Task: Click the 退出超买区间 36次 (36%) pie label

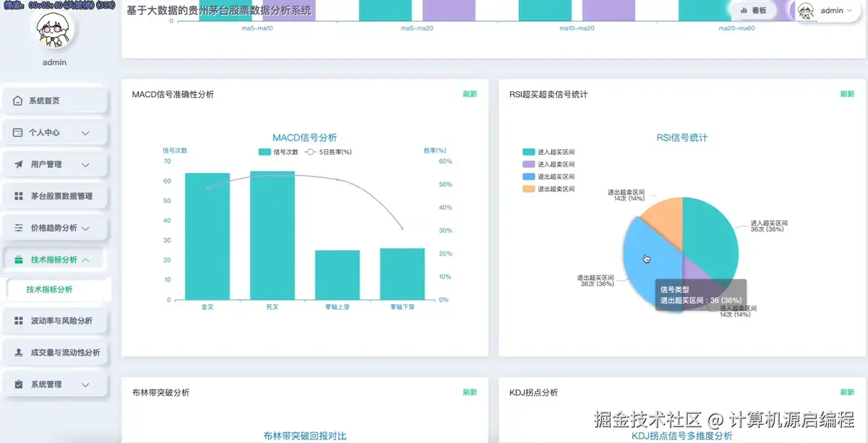Action: point(596,281)
